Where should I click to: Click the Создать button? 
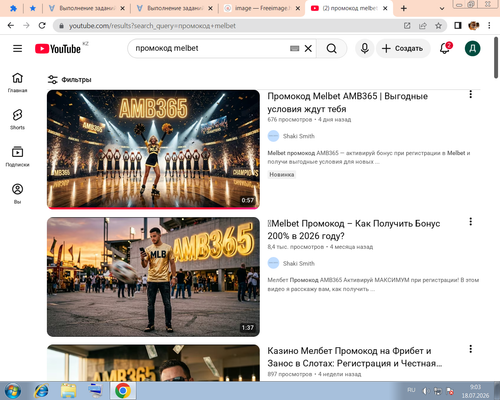tap(403, 49)
